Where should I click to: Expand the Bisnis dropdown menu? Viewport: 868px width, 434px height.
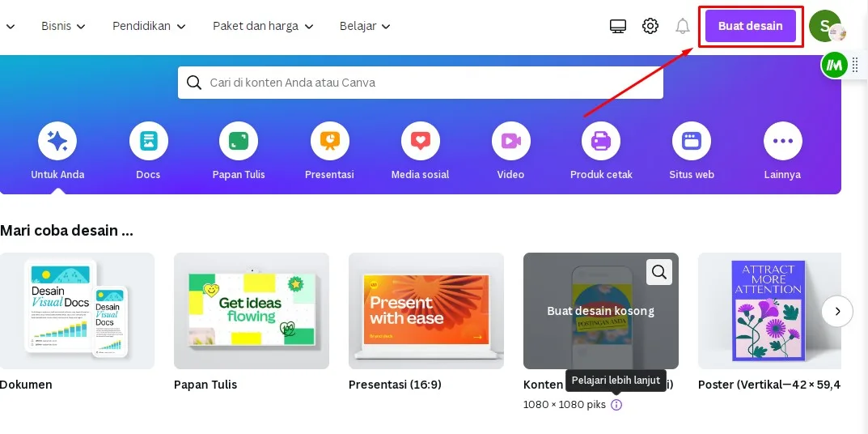[63, 26]
